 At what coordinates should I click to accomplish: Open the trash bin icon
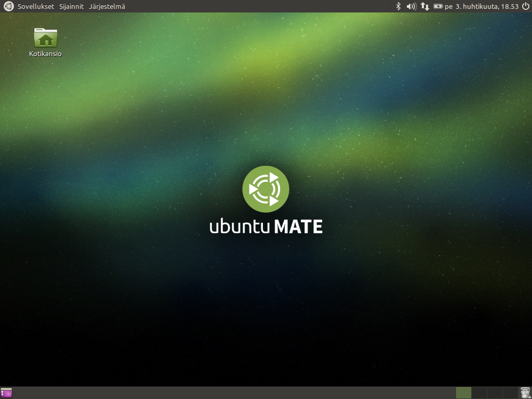coord(525,393)
